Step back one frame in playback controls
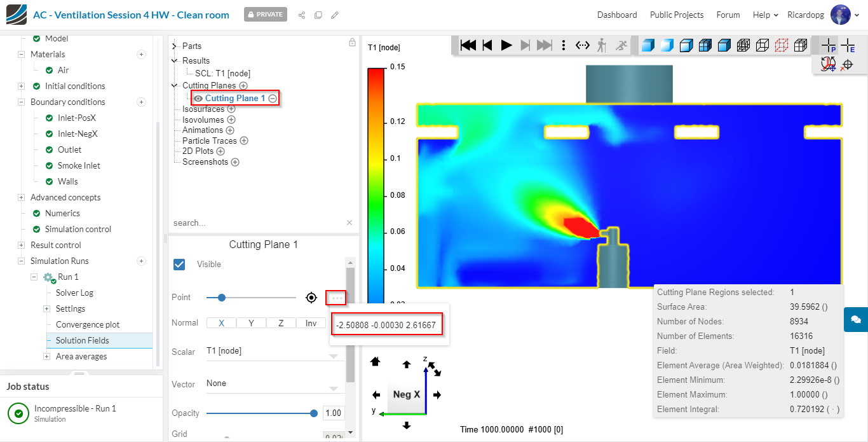Screen dimensions: 868x442 (487, 45)
